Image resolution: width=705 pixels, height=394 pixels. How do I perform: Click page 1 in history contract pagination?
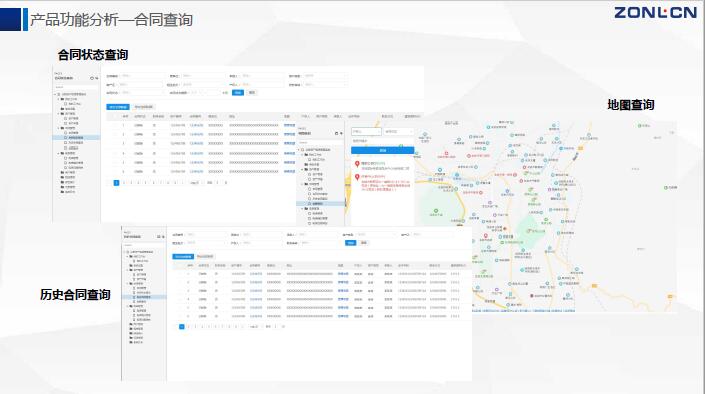(x=182, y=327)
